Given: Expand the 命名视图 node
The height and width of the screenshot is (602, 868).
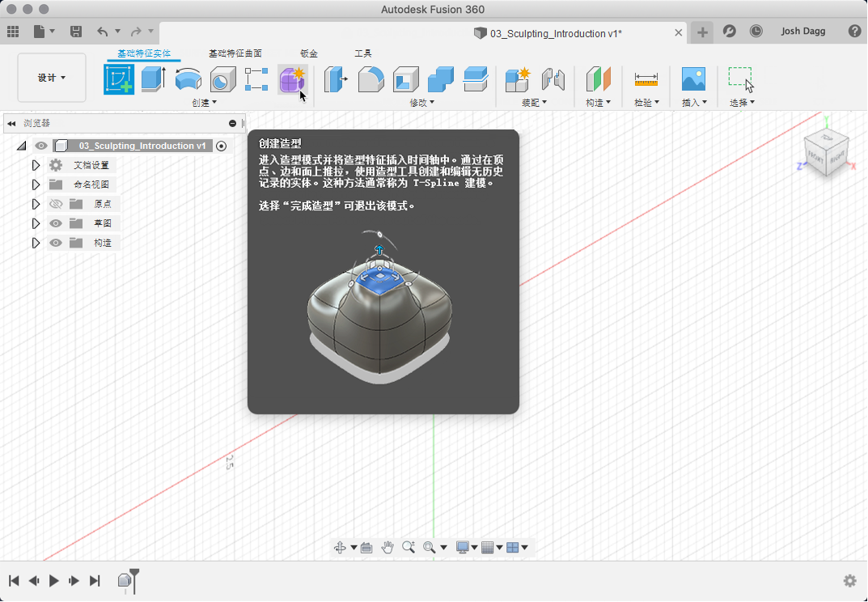Looking at the screenshot, I should tap(36, 184).
